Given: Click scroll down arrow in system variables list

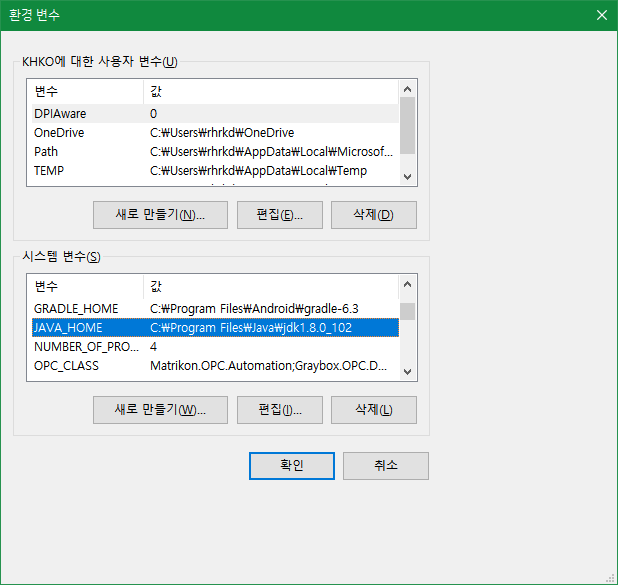Looking at the screenshot, I should point(408,372).
